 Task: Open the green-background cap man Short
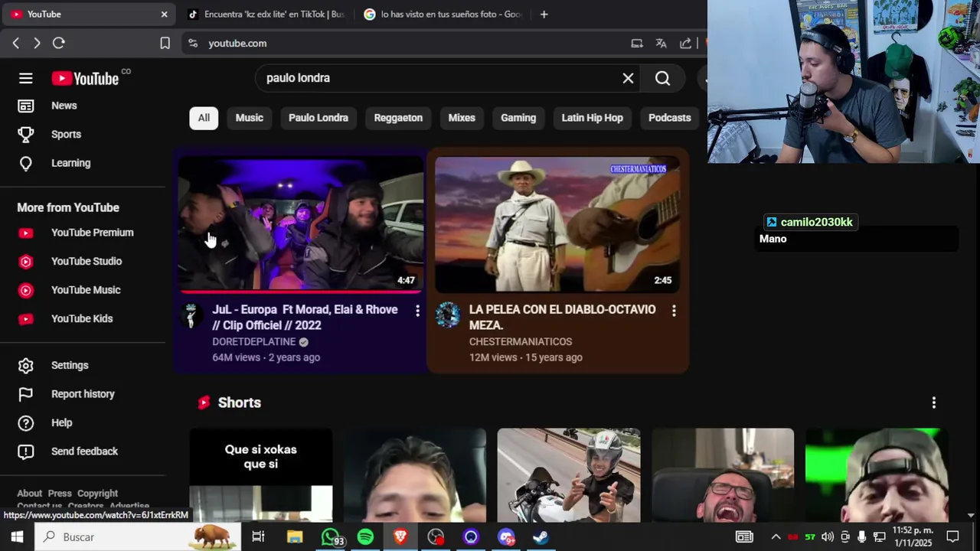(877, 475)
